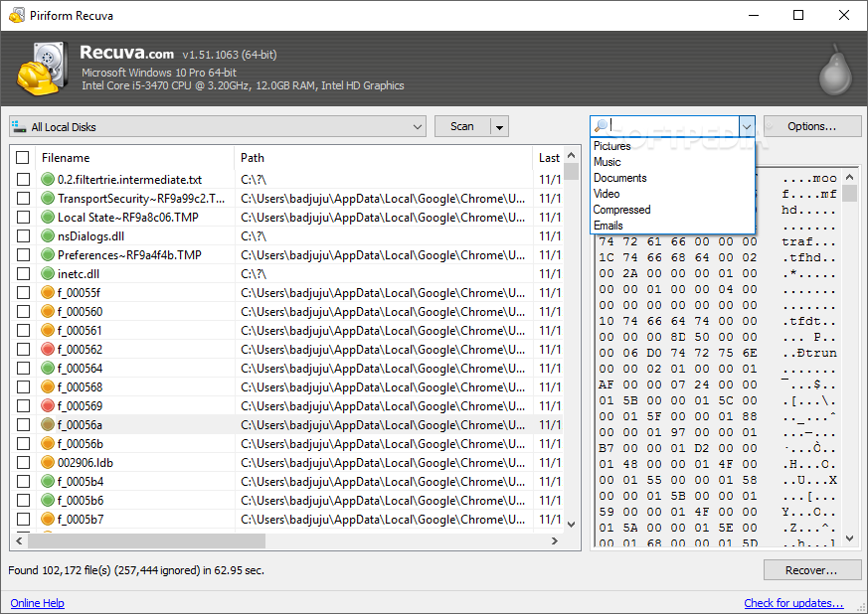Check the box for f_000562

(23, 349)
